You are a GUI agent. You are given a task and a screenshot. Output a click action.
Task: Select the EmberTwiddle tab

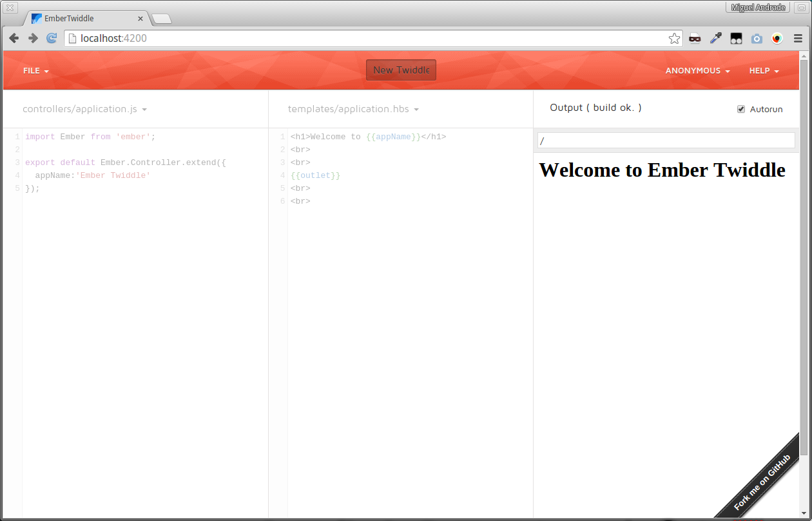[x=87, y=19]
